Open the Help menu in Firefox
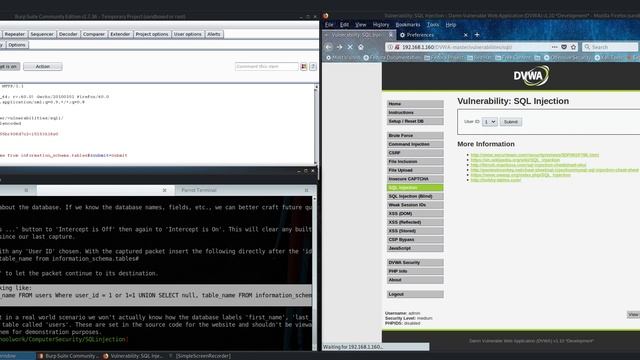 pyautogui.click(x=451, y=25)
